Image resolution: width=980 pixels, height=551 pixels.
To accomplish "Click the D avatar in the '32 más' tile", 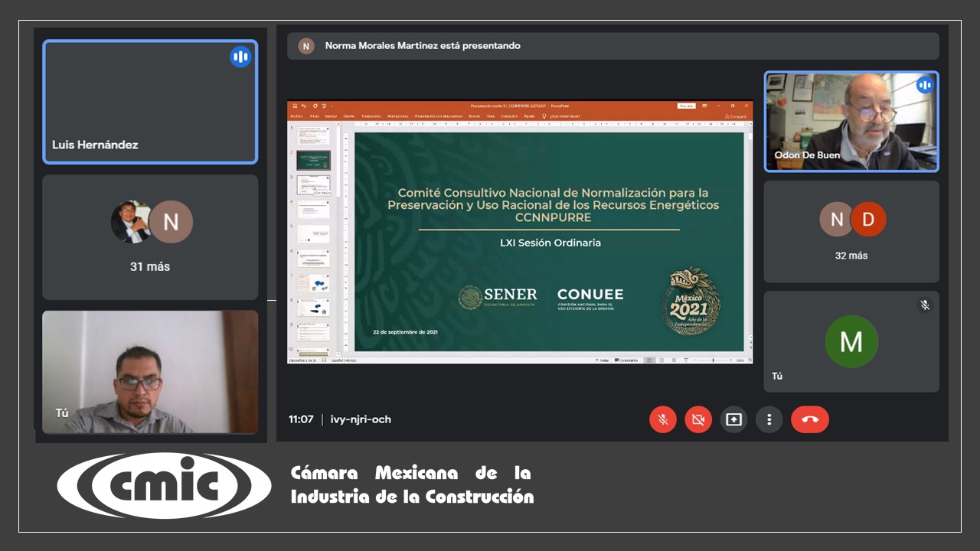I will [868, 220].
